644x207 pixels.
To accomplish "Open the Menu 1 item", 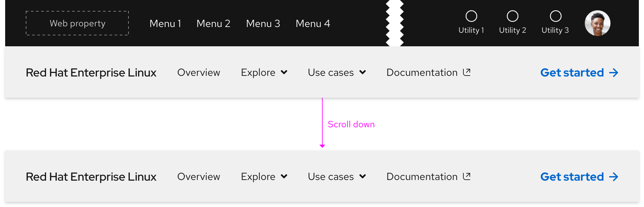I will tap(166, 23).
